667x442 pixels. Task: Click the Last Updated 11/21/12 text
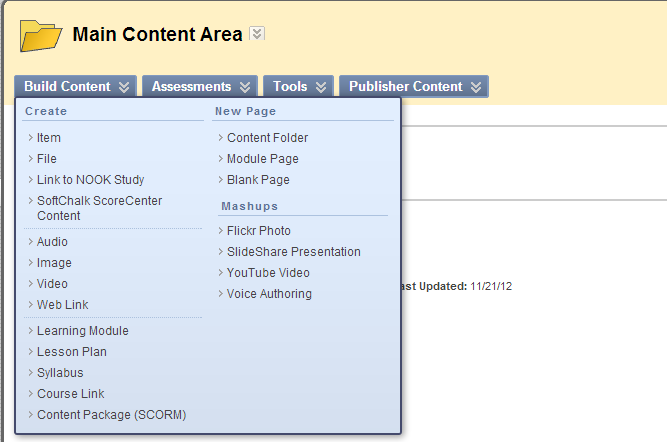click(456, 286)
